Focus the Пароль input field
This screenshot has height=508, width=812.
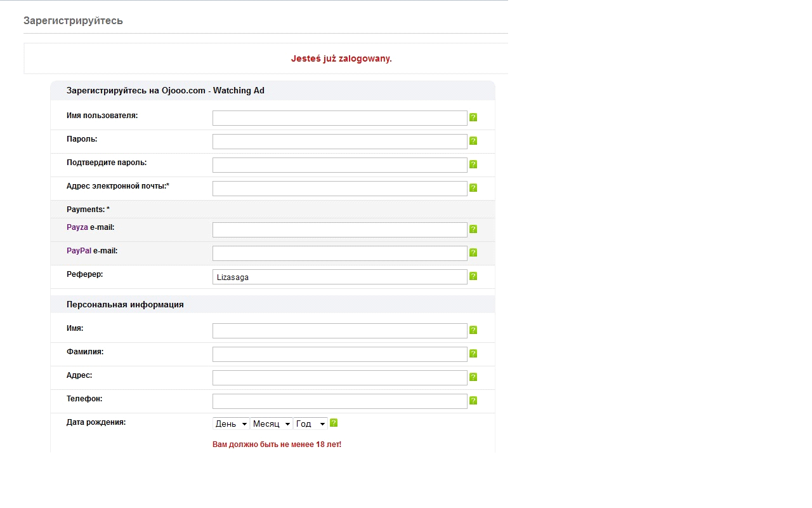pyautogui.click(x=340, y=142)
